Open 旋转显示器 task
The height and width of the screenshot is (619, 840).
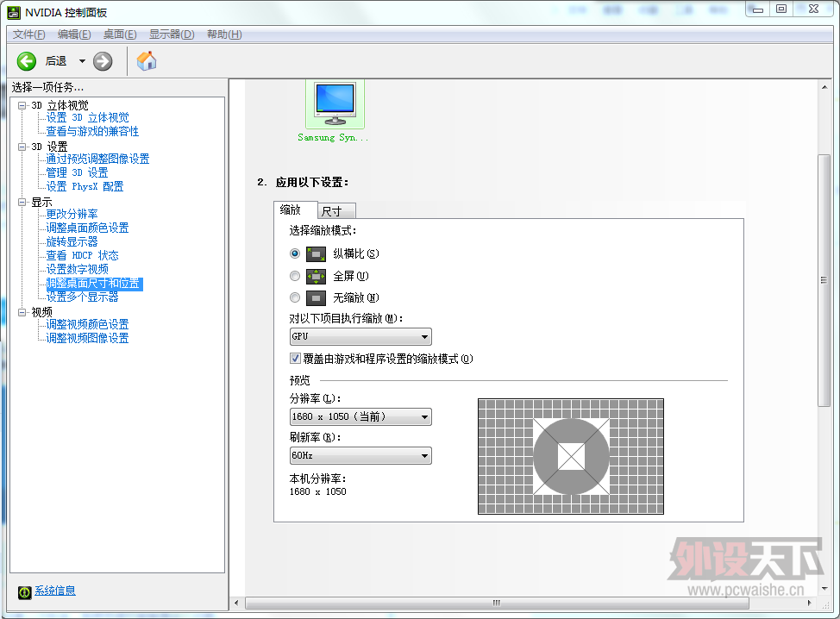[x=72, y=242]
